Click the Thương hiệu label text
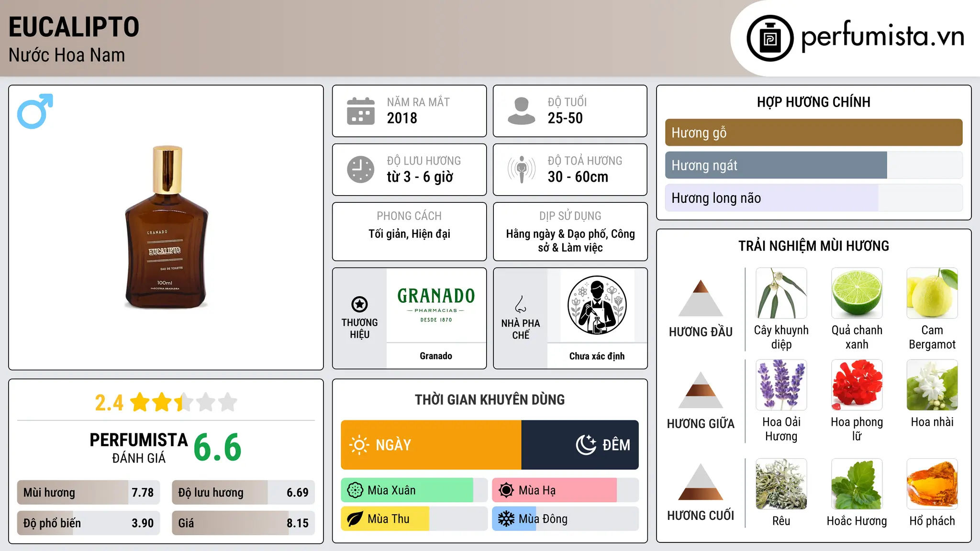The width and height of the screenshot is (980, 551). coord(359,329)
